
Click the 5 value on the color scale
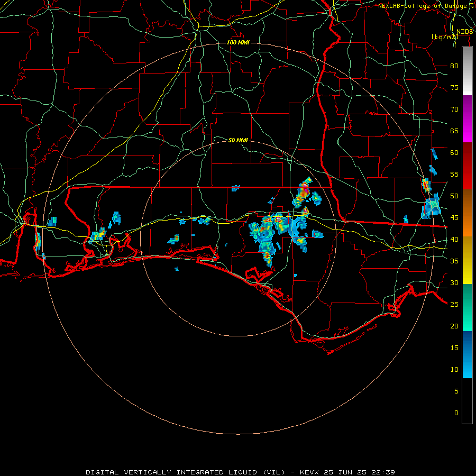[456, 391]
